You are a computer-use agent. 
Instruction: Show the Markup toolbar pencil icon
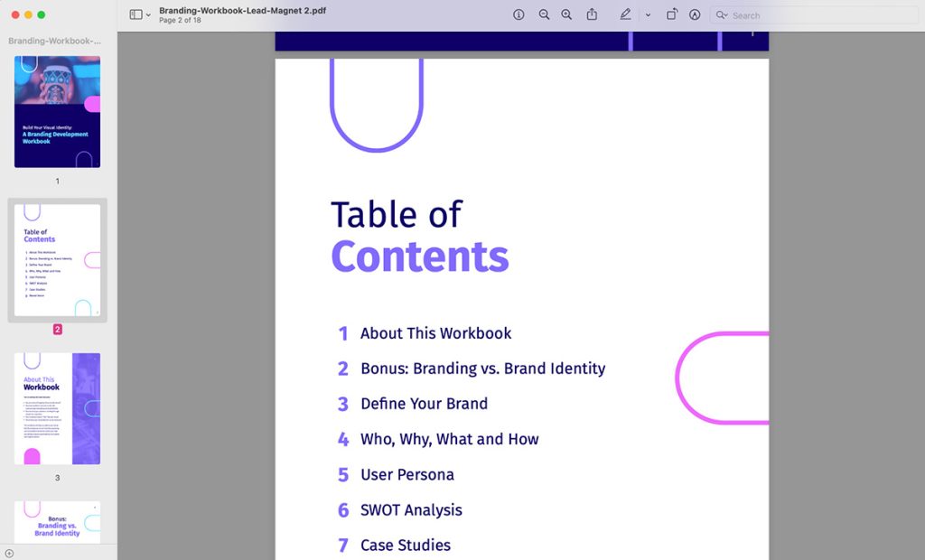click(x=624, y=15)
